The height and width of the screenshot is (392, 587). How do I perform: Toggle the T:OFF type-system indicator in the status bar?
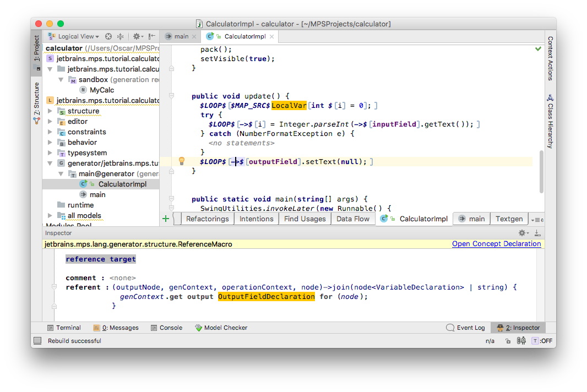[x=542, y=341]
